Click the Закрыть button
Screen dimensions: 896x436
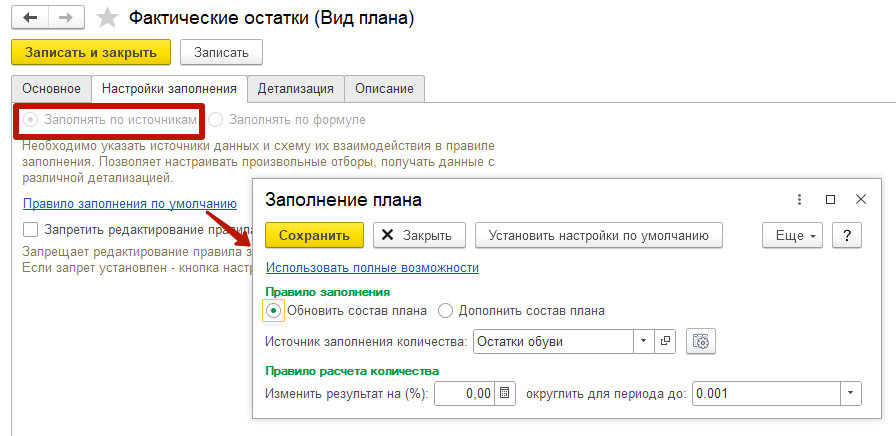(419, 235)
